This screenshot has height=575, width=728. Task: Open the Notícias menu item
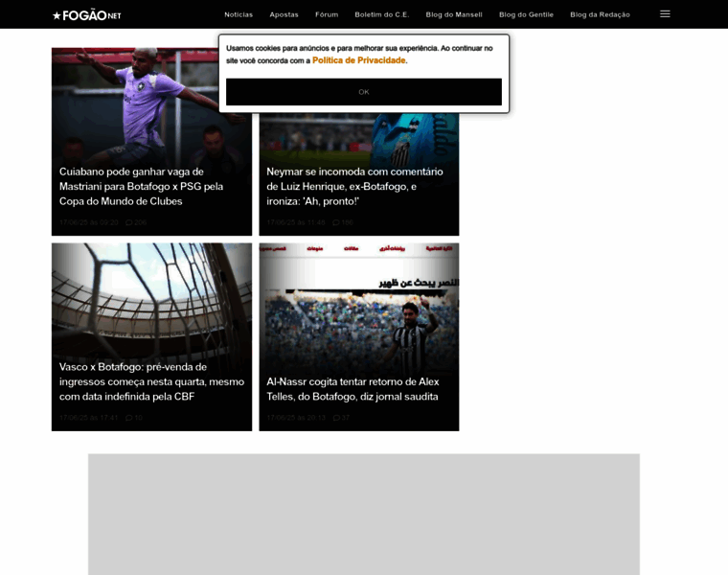tap(239, 14)
